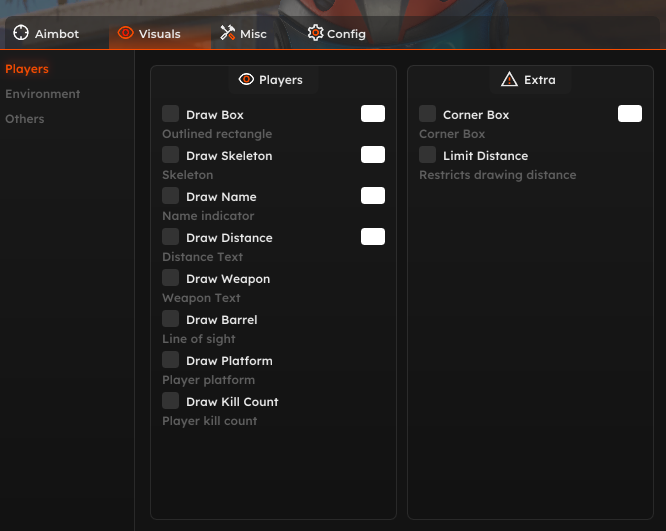Select Environment in the left sidebar

tap(43, 94)
